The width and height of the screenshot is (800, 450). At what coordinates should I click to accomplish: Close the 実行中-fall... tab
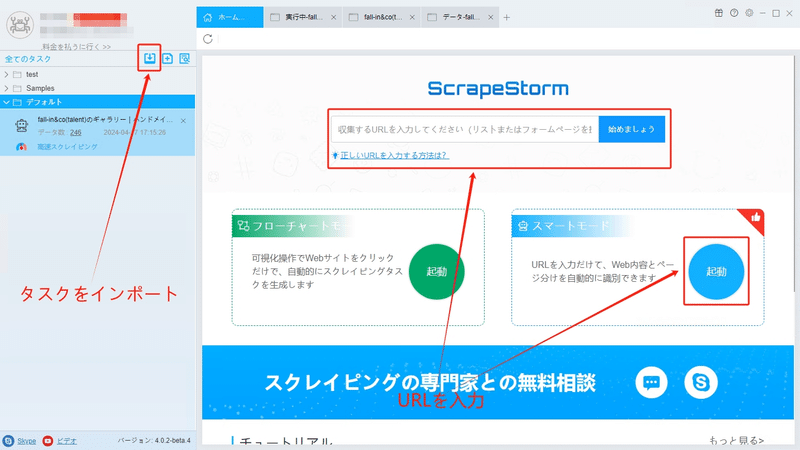coord(334,17)
